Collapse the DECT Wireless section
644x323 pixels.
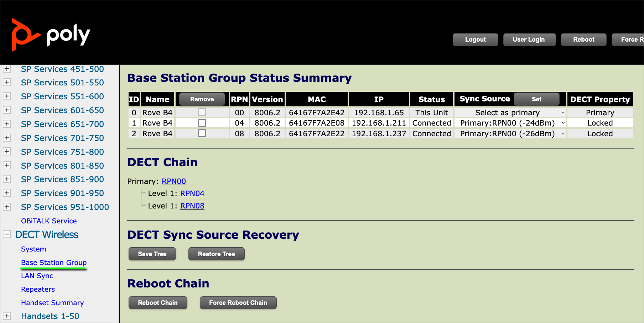[7, 234]
